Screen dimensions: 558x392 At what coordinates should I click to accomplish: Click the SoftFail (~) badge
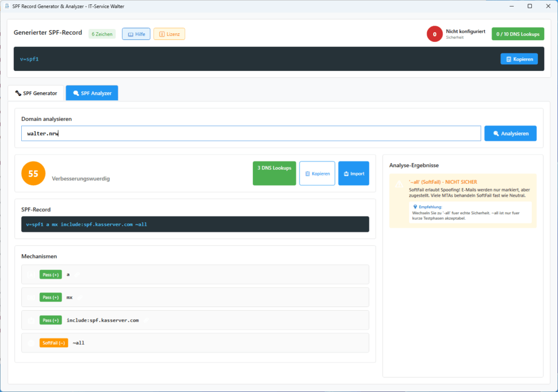[x=53, y=343]
